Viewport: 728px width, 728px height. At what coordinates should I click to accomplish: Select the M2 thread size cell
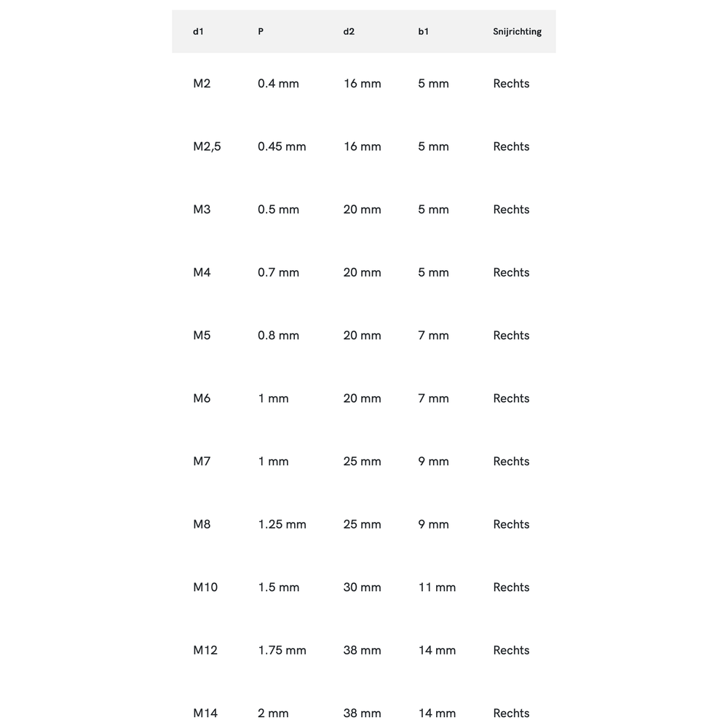click(202, 84)
